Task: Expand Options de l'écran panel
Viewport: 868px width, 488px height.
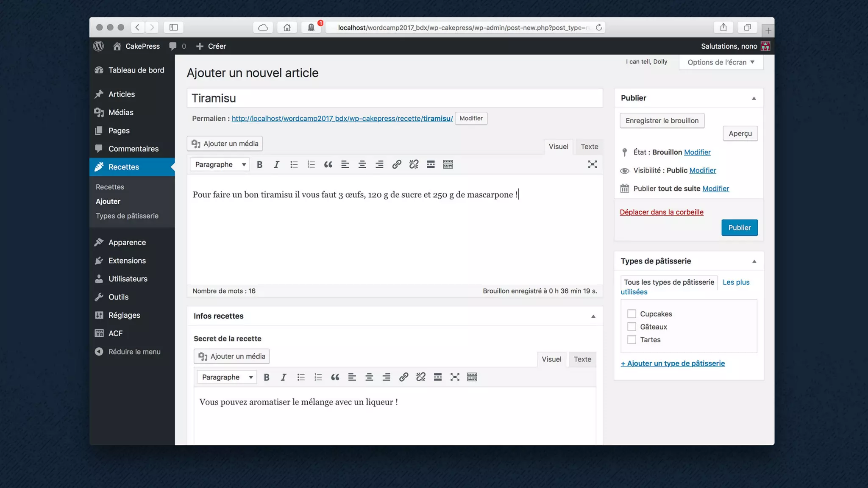Action: (721, 62)
